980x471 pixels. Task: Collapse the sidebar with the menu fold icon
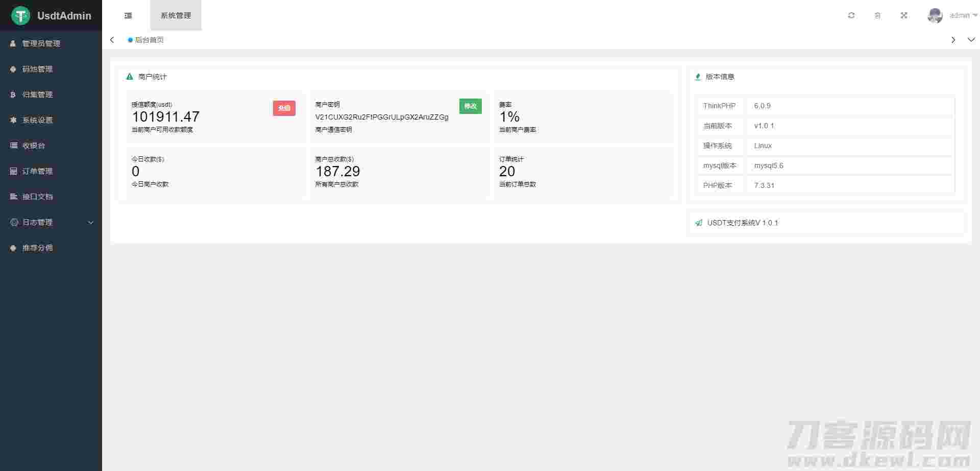tap(128, 15)
